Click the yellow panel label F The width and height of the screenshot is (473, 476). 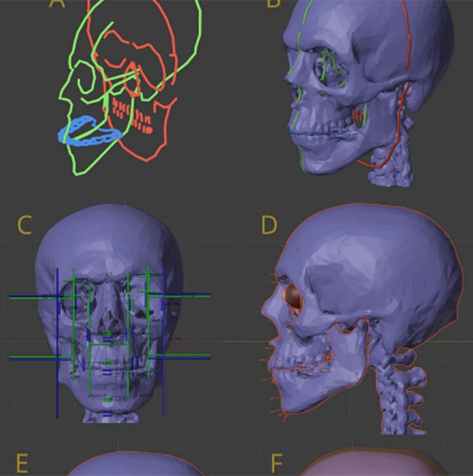[x=277, y=463]
